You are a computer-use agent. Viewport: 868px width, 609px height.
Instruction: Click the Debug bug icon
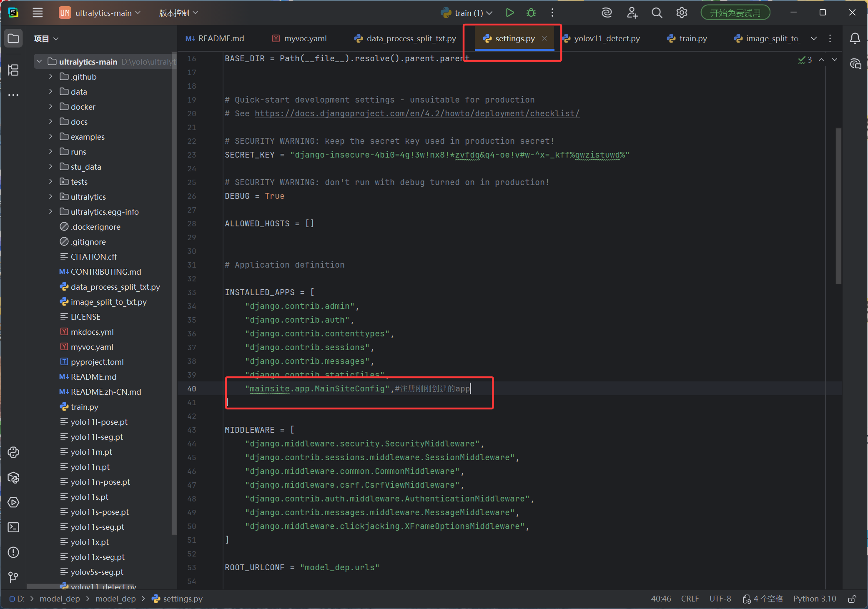point(531,13)
